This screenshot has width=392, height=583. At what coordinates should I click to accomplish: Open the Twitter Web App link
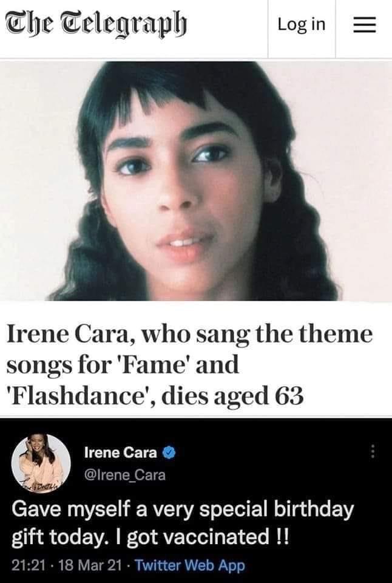pos(189,565)
